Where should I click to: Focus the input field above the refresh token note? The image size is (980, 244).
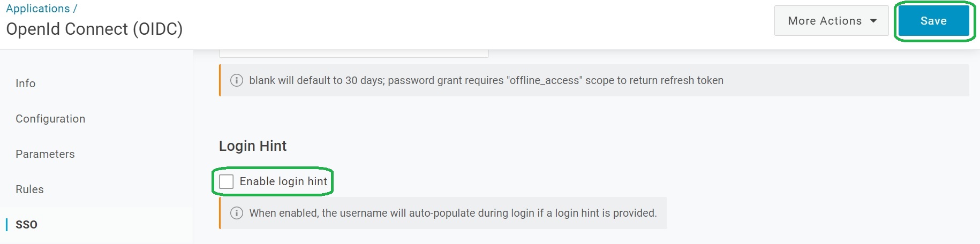[x=353, y=53]
